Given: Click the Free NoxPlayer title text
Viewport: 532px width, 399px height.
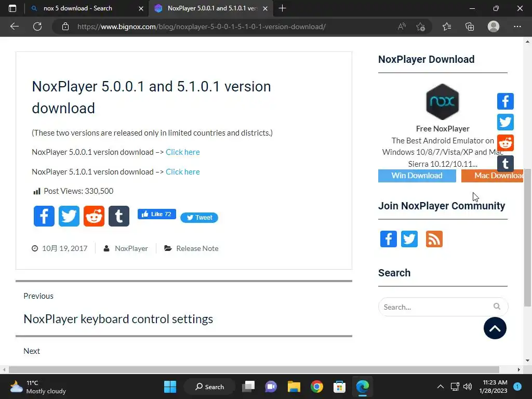Looking at the screenshot, I should 443,129.
